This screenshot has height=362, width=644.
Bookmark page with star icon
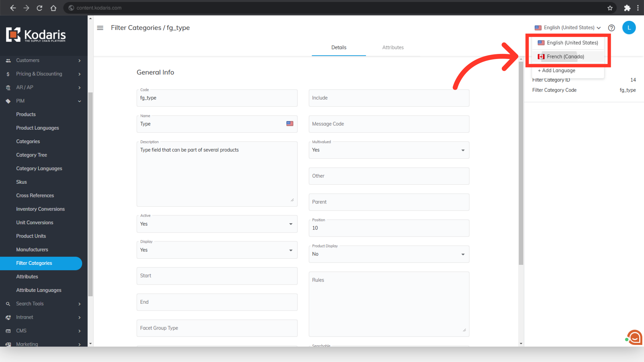coord(610,8)
